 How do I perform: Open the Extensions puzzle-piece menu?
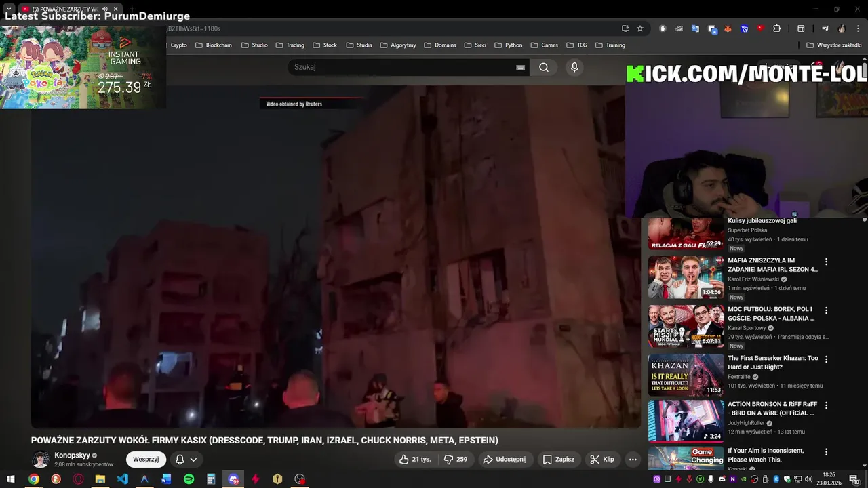tap(777, 28)
